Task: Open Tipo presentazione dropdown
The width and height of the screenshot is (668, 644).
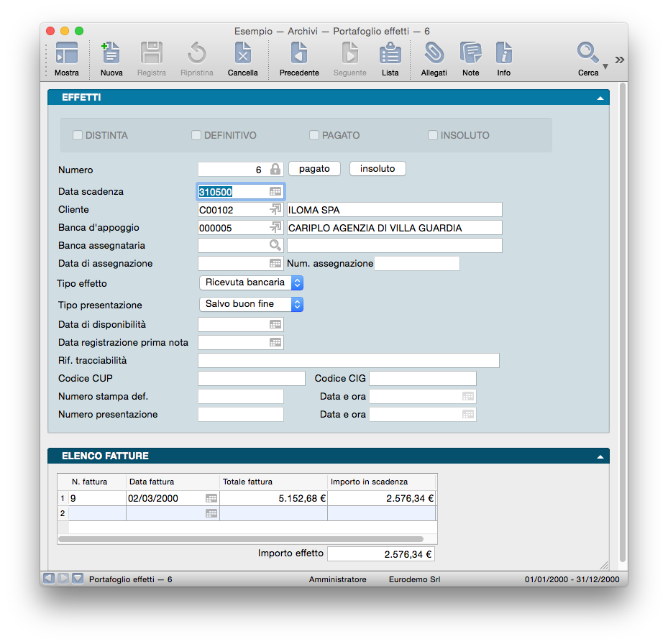Action: [x=252, y=304]
